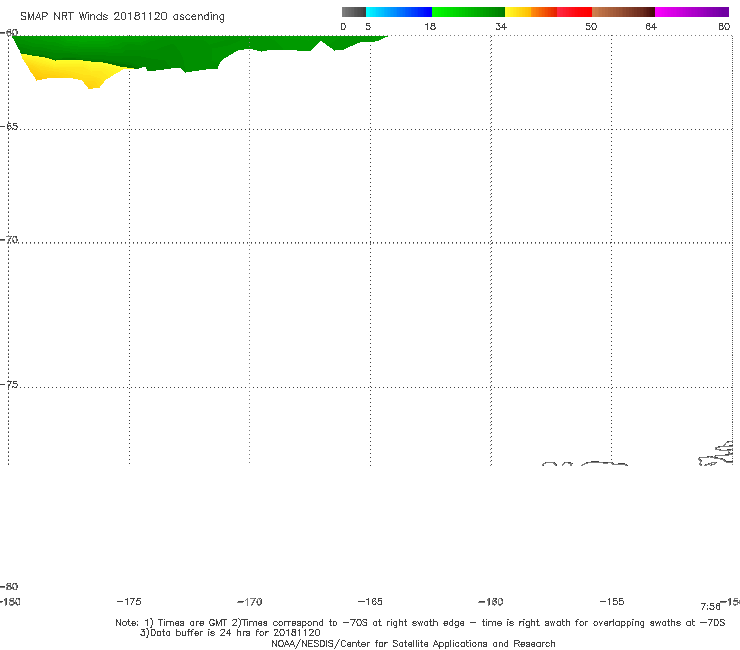Click the -160 longitude axis label

[x=491, y=601]
